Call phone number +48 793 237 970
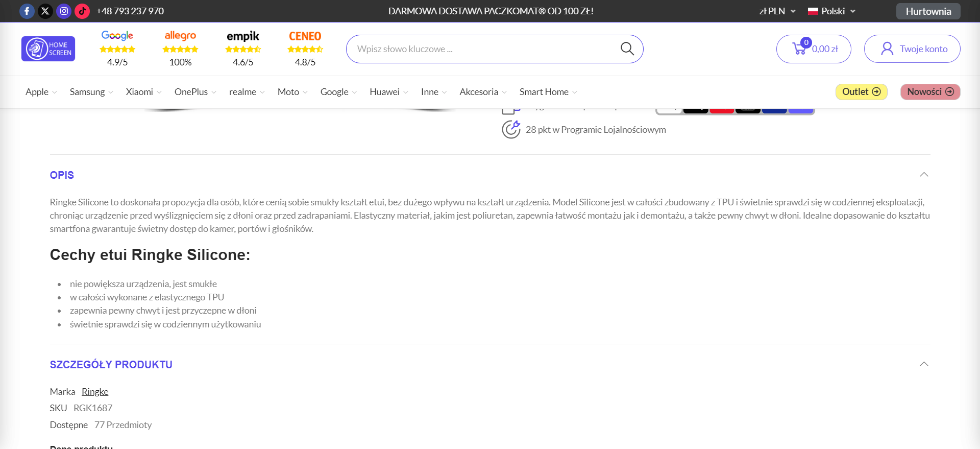The height and width of the screenshot is (449, 980). click(x=130, y=11)
